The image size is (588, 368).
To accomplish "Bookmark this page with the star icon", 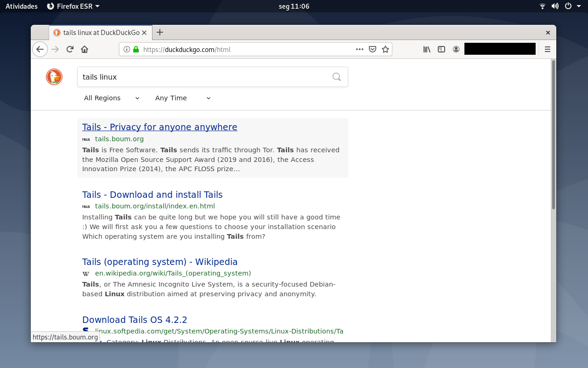I will pyautogui.click(x=385, y=49).
